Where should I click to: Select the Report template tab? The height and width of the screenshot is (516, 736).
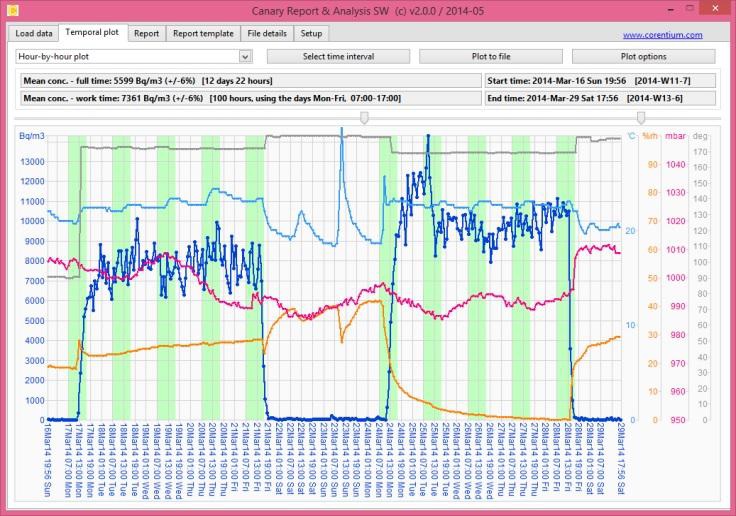click(203, 33)
